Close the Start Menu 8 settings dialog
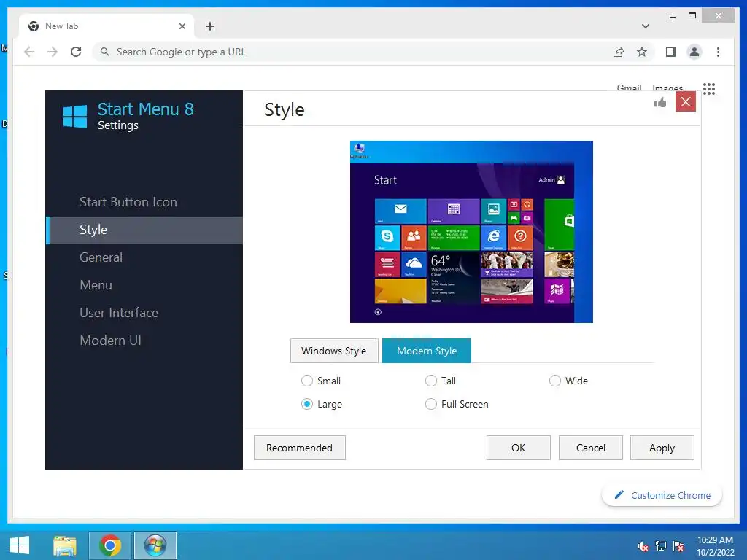 point(686,101)
